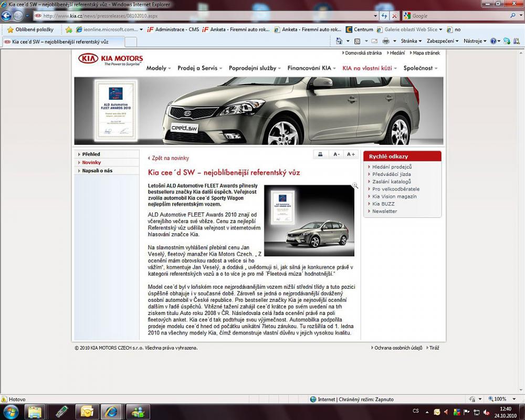The image size is (525, 420).
Task: Switch to Outlook in the taskbar
Action: [87, 412]
